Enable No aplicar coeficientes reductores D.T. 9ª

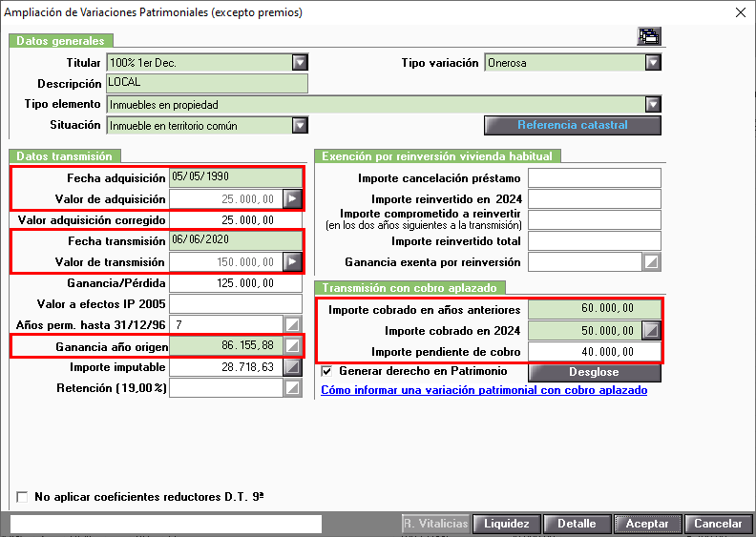click(x=22, y=497)
